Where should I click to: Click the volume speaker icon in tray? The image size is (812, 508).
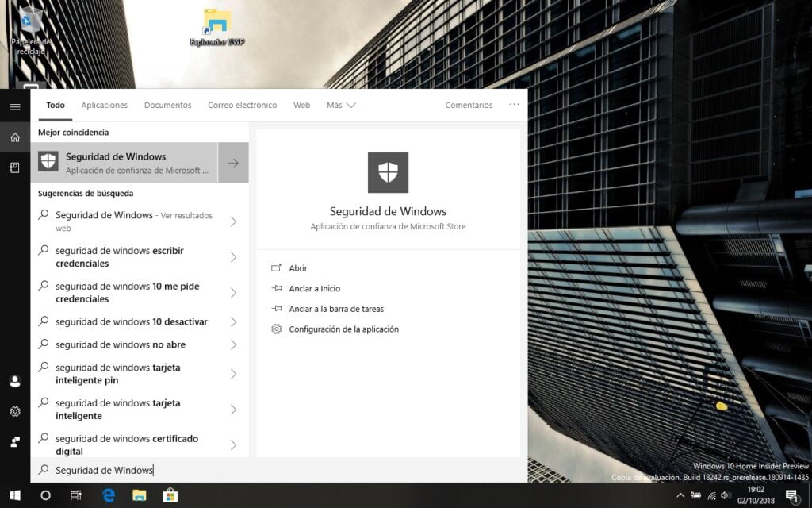point(726,495)
